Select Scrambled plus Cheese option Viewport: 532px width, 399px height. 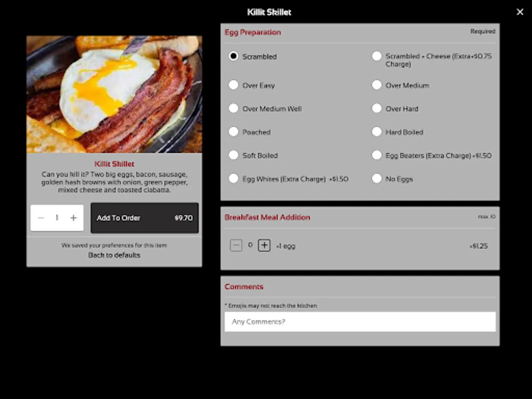377,56
